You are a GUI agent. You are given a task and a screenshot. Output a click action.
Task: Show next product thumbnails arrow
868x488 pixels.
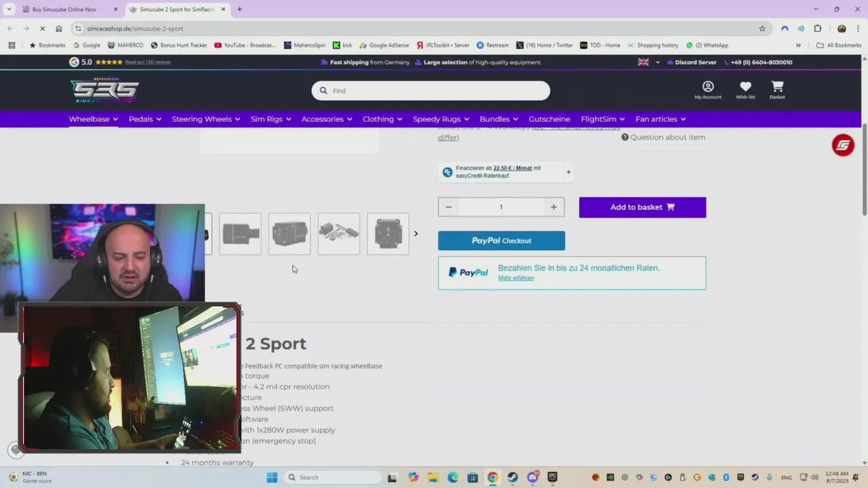click(x=416, y=234)
